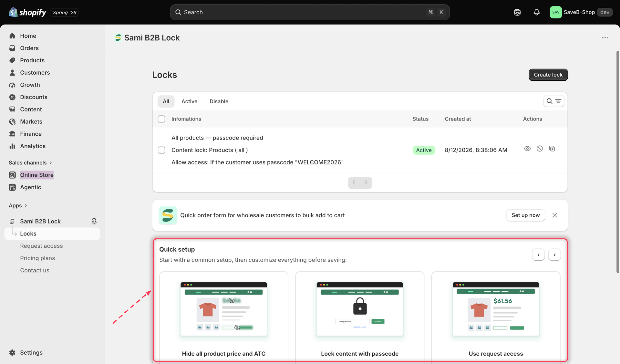Screen dimensions: 620x364
Task: Click the Finance bank icon
Action: [x=12, y=134]
